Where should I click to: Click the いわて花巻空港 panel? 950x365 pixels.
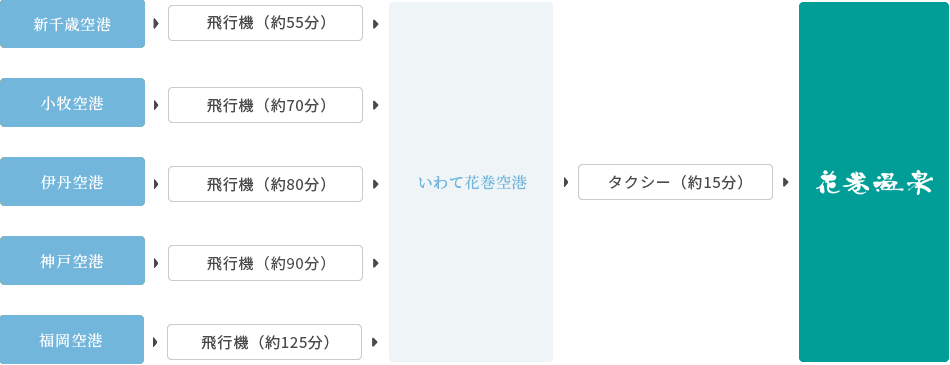click(x=471, y=182)
